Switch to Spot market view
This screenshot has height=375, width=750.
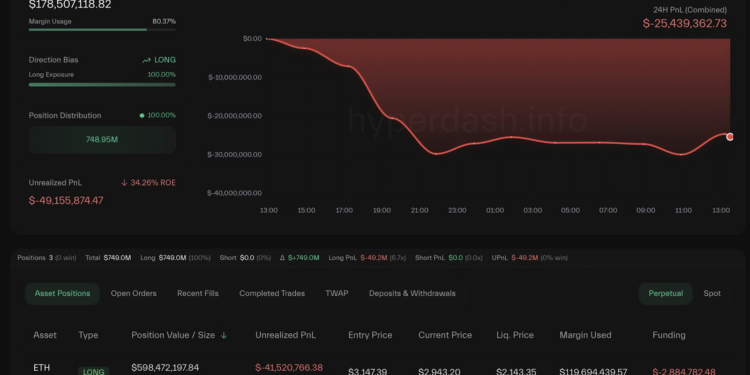pyautogui.click(x=712, y=294)
